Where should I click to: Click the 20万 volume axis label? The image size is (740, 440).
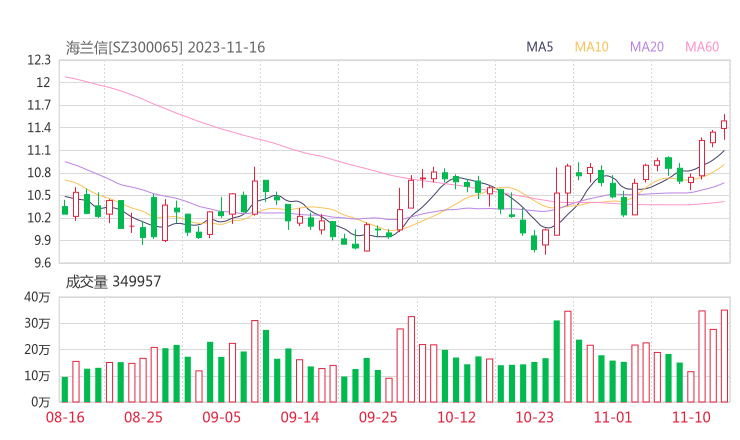coord(37,350)
